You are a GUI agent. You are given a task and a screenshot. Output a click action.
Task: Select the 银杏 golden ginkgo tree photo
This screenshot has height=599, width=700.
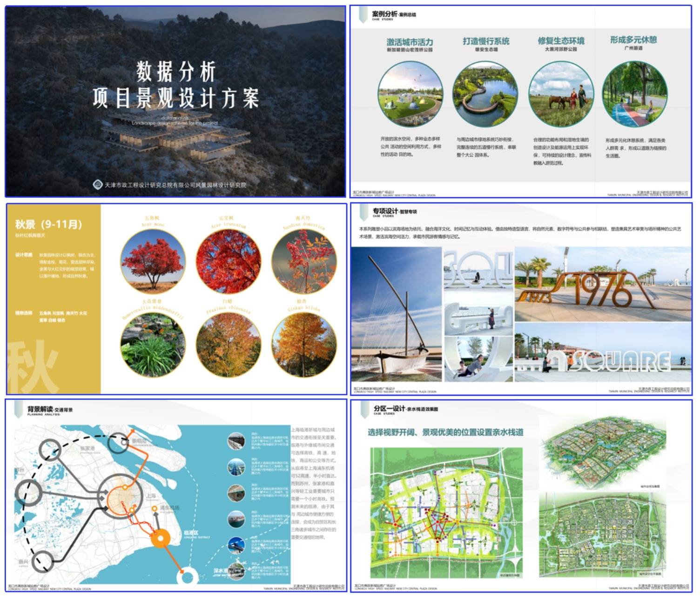[303, 345]
